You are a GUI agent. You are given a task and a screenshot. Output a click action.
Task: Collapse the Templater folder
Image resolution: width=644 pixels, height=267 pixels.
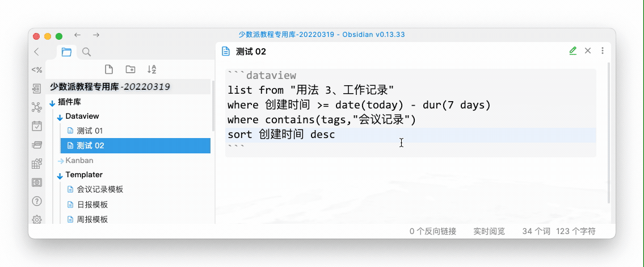(60, 176)
